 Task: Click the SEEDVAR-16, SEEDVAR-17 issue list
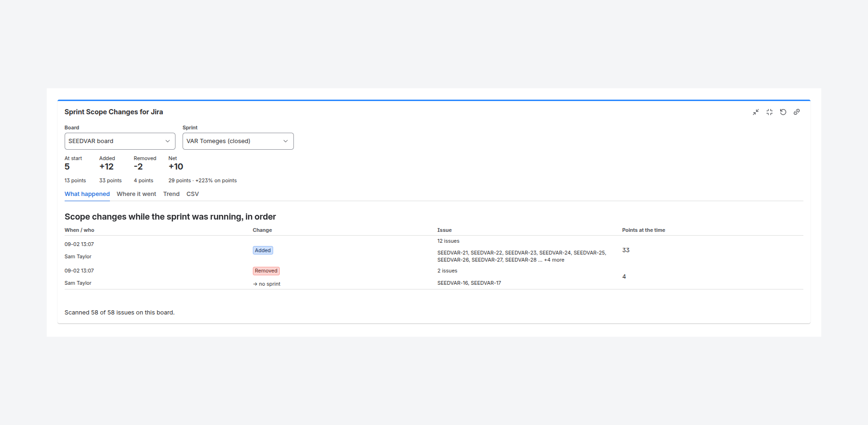click(x=469, y=283)
